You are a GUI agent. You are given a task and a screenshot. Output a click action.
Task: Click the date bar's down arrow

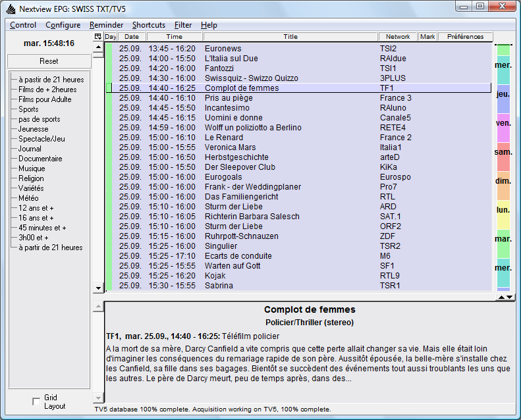[508, 298]
